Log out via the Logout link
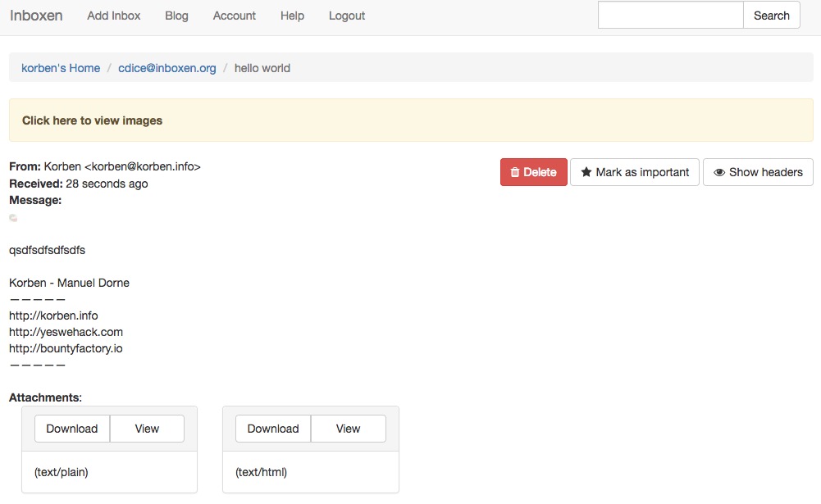 click(x=347, y=16)
